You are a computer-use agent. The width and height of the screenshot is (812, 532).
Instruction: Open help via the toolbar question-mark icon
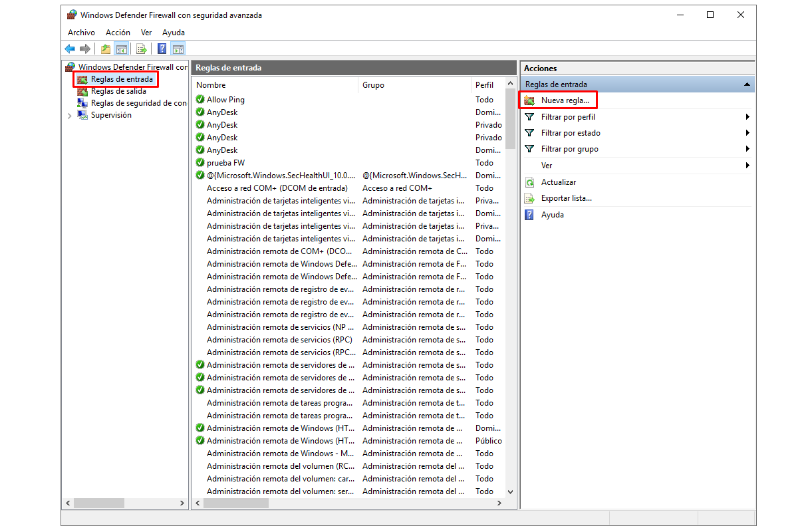coord(162,49)
